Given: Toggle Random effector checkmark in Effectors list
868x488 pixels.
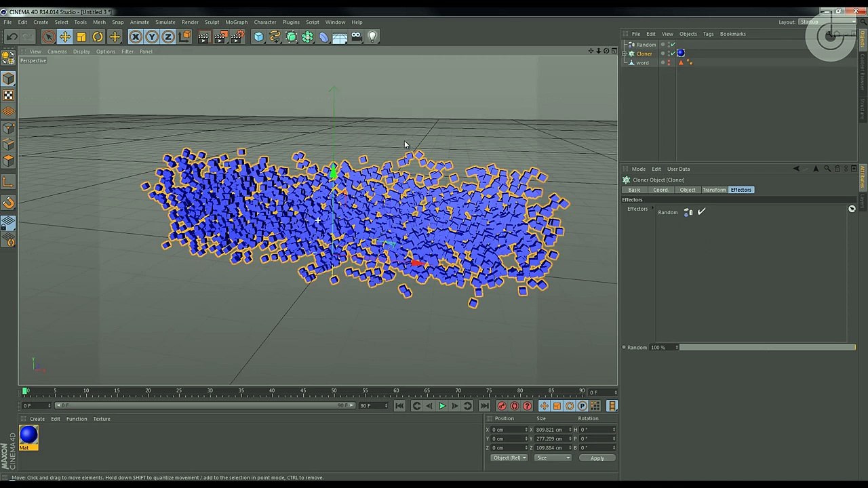Looking at the screenshot, I should [x=701, y=212].
